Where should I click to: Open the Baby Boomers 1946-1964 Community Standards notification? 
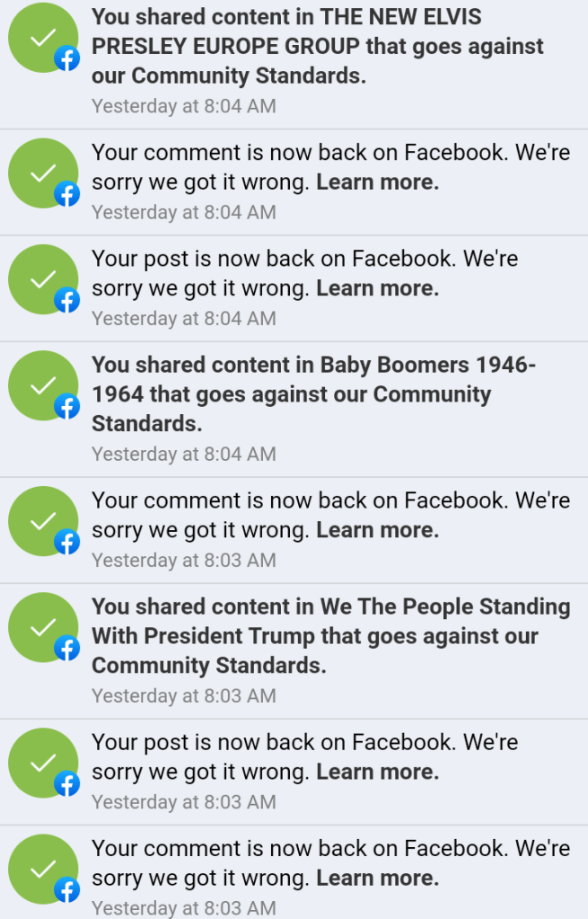[314, 394]
